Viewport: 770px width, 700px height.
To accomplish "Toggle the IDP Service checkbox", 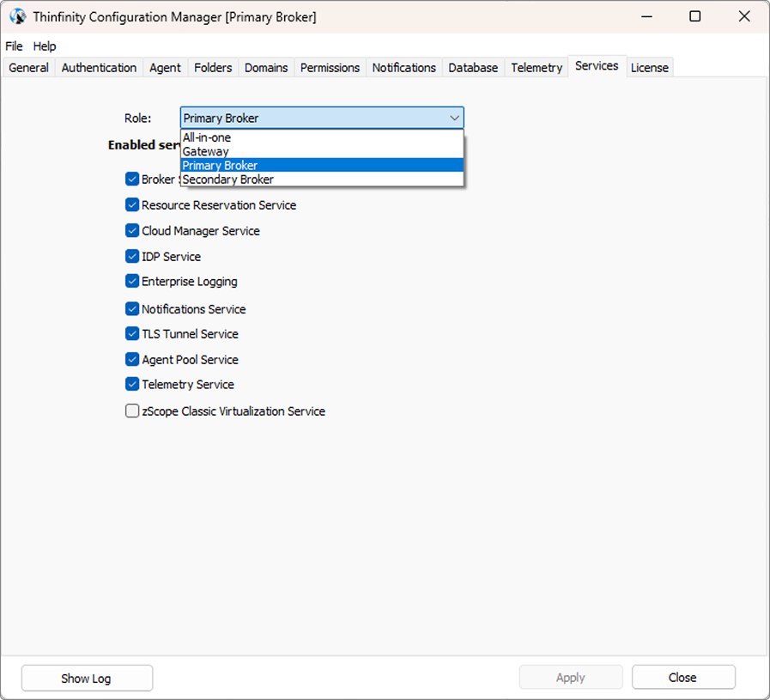I will pyautogui.click(x=132, y=257).
